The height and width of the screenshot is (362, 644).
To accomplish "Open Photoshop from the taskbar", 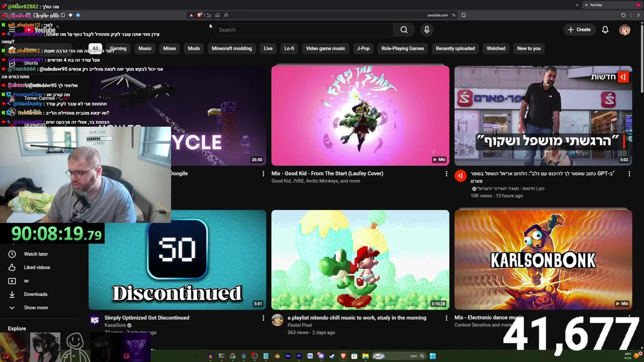I will [310, 356].
